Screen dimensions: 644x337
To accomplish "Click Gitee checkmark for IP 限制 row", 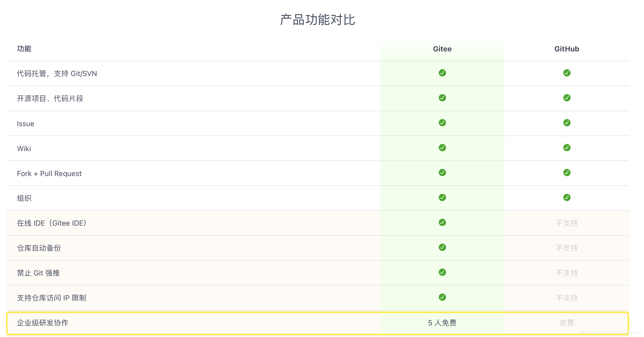I will [x=442, y=297].
